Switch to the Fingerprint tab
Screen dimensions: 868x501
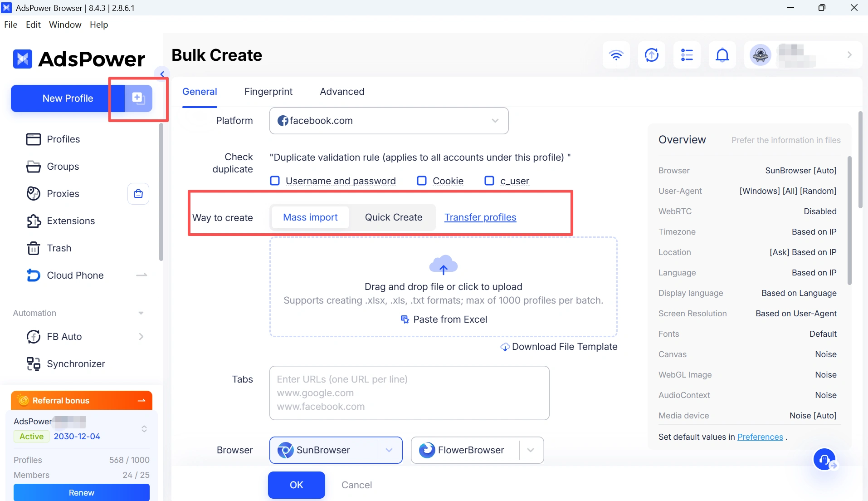268,92
